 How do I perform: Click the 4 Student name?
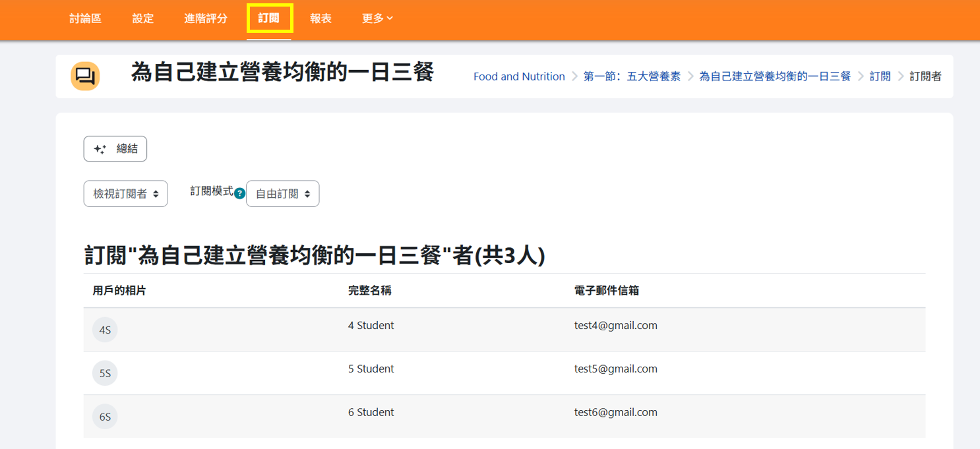(x=371, y=325)
